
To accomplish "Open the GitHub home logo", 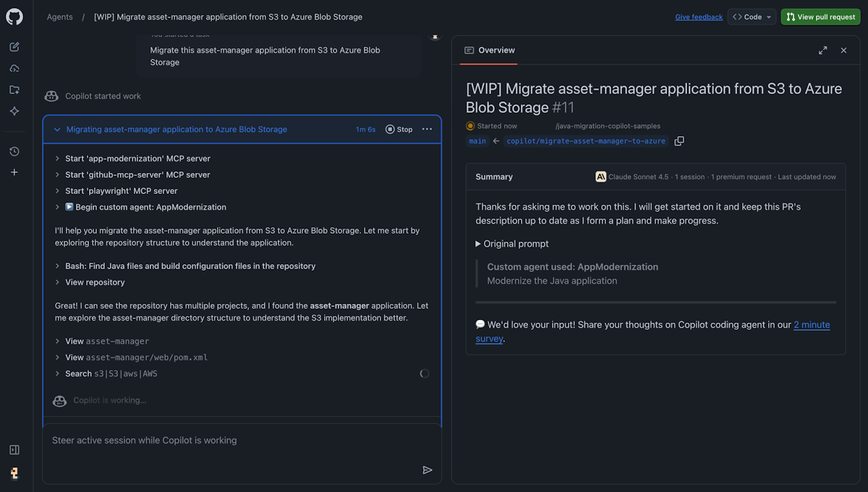I will (14, 16).
